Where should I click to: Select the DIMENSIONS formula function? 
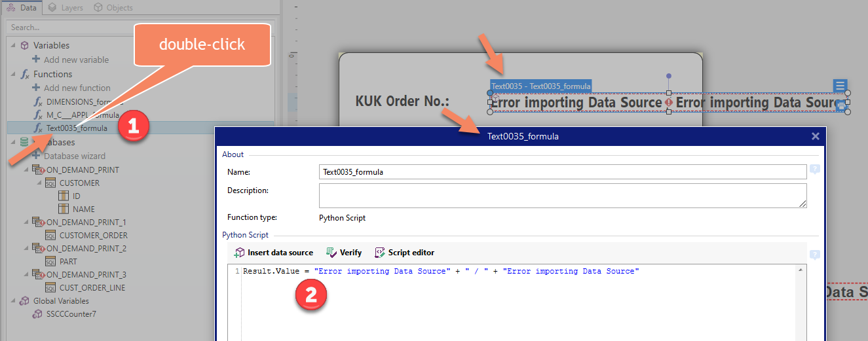[85, 101]
